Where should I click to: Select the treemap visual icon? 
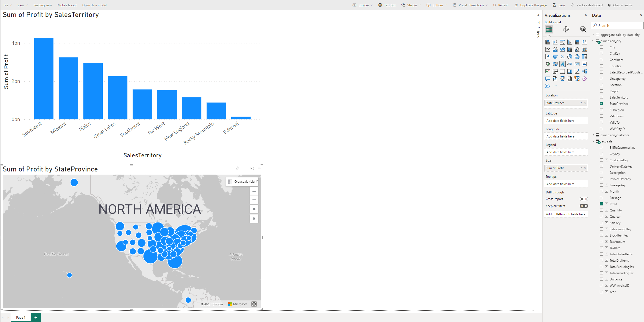(x=584, y=57)
